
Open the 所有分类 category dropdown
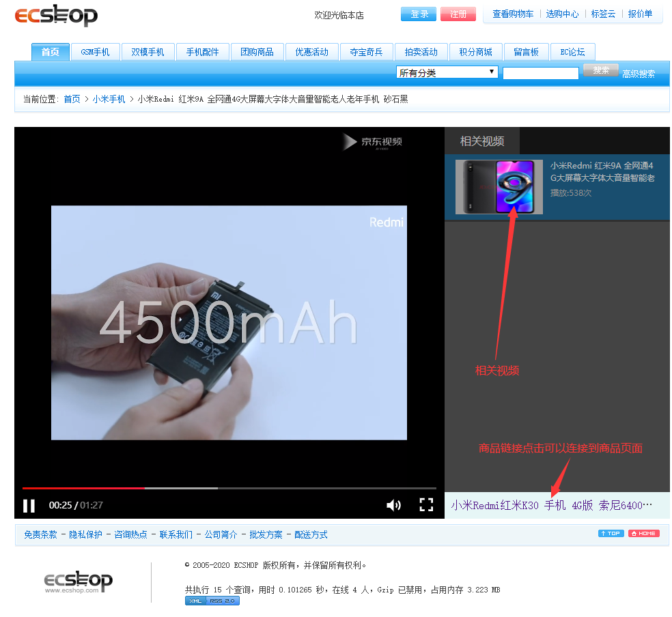coord(447,72)
